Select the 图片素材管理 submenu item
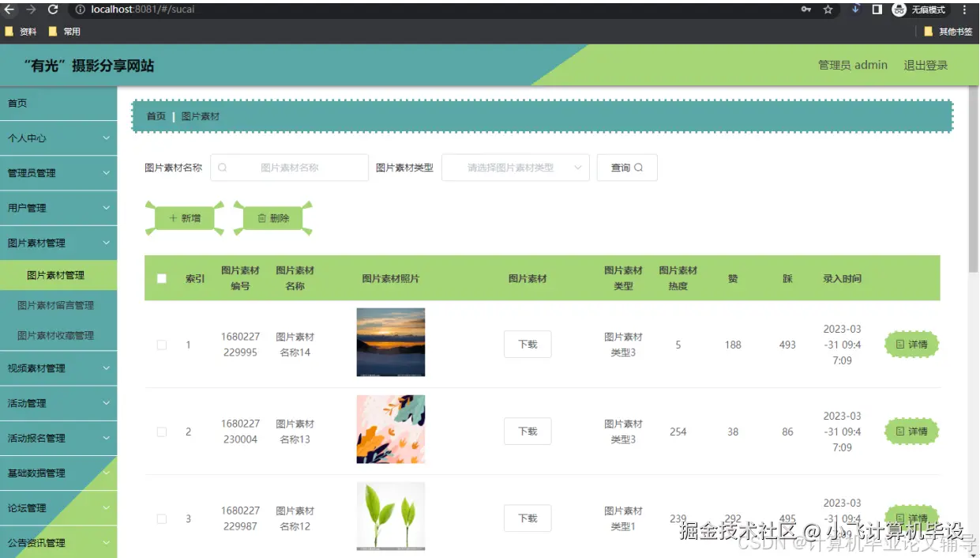Screen dimensions: 980x558 pos(58,275)
